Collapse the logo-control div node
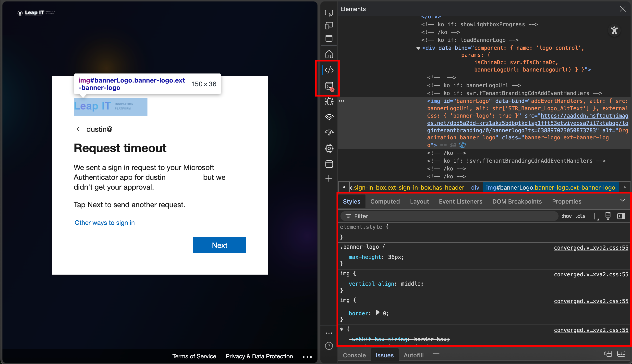Image resolution: width=632 pixels, height=364 pixels. pyautogui.click(x=418, y=48)
